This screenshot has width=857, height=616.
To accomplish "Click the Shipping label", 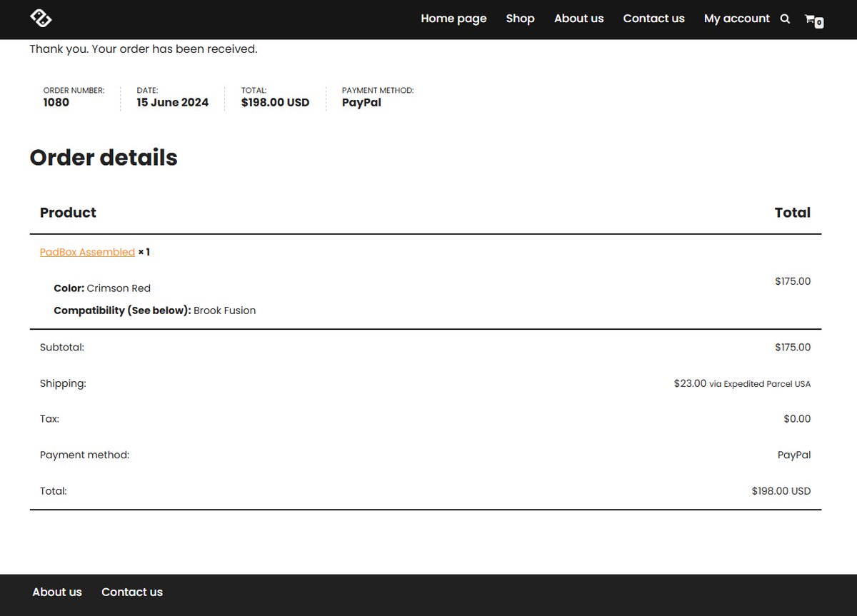I will (63, 383).
